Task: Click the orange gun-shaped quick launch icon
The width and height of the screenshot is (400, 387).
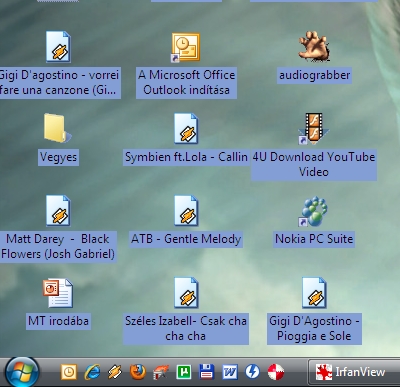Action: (x=161, y=372)
